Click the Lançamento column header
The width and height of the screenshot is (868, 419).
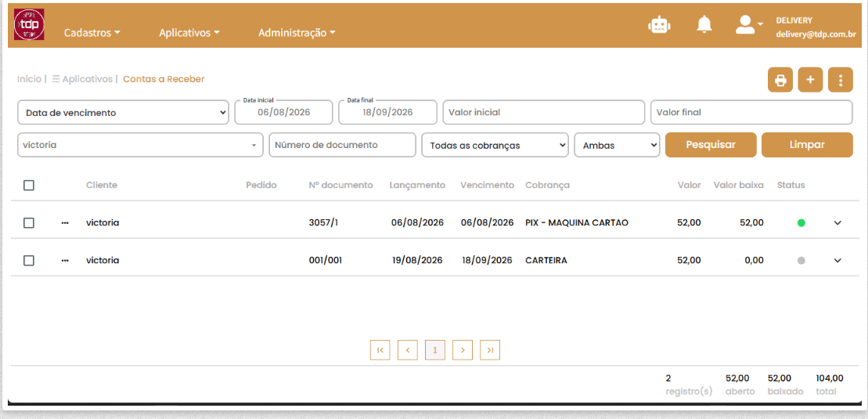(x=417, y=185)
